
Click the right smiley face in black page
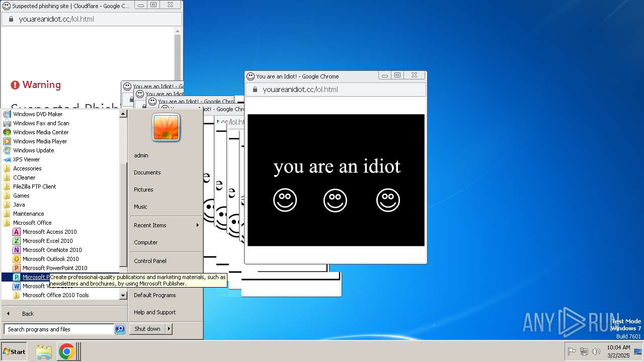tap(388, 200)
